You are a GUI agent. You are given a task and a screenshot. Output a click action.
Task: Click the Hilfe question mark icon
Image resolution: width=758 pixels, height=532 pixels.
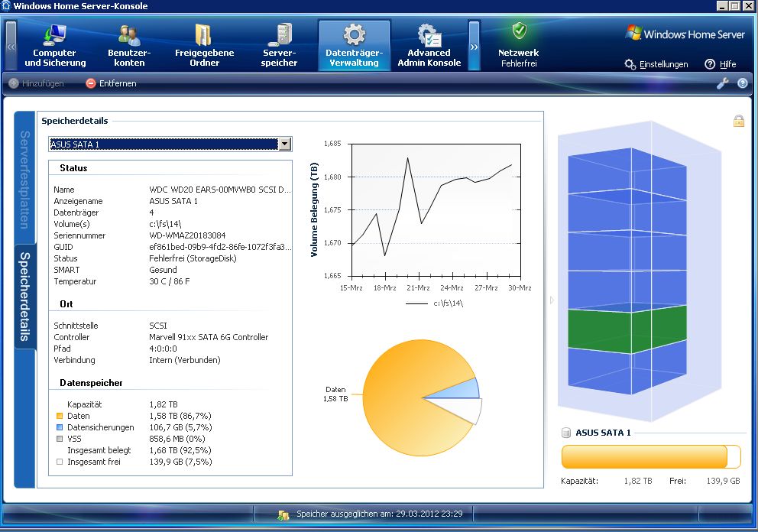click(x=710, y=64)
